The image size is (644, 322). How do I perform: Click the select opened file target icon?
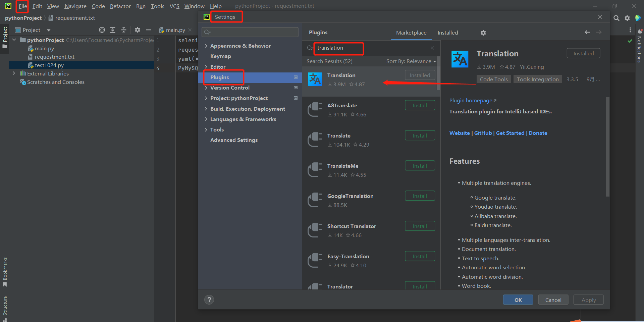102,30
